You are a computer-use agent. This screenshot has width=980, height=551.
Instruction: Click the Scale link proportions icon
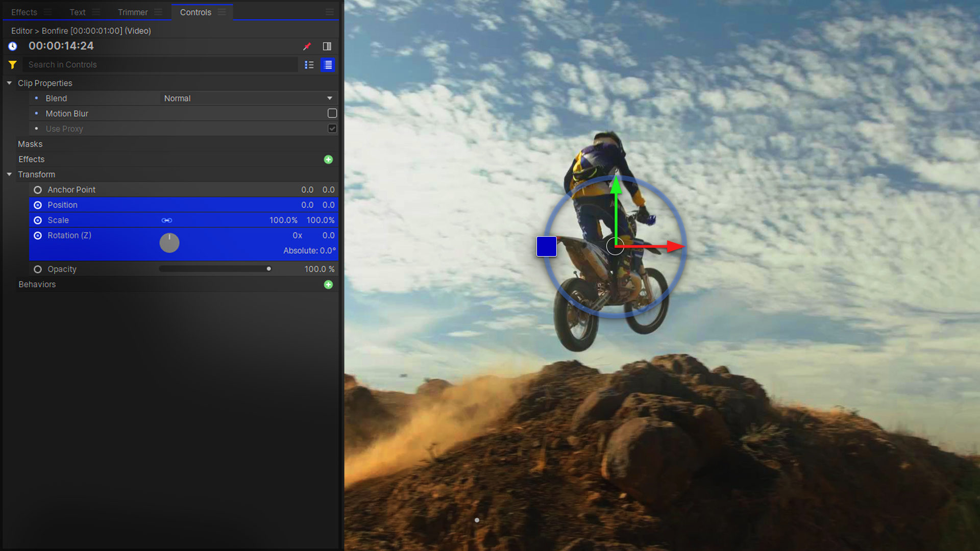point(167,220)
